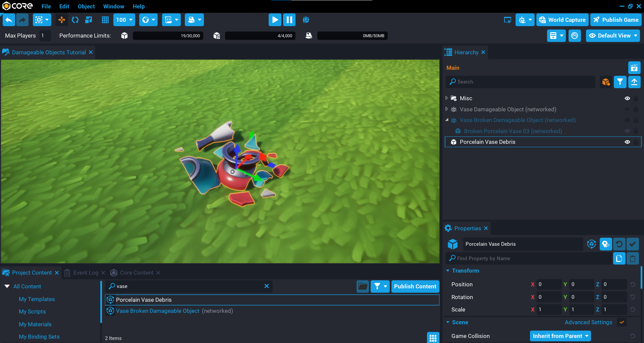The width and height of the screenshot is (644, 343).
Task: Select the Rotate tool
Action: 75,20
